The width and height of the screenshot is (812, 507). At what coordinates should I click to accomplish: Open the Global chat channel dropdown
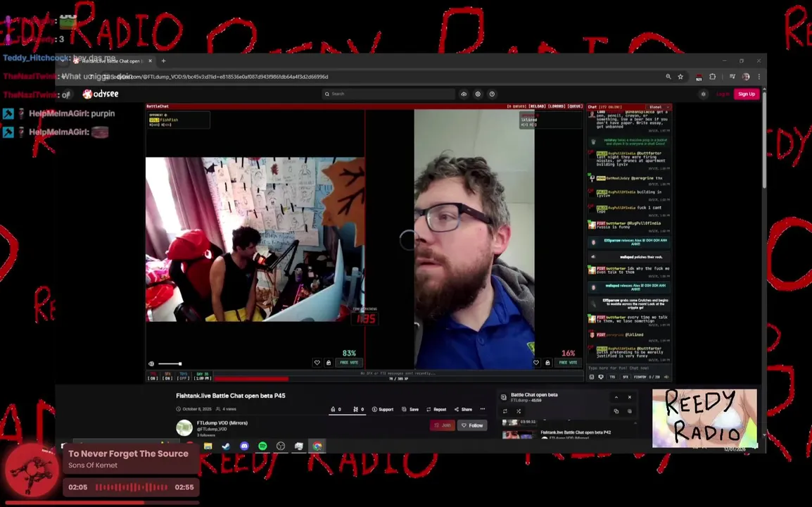pyautogui.click(x=658, y=107)
